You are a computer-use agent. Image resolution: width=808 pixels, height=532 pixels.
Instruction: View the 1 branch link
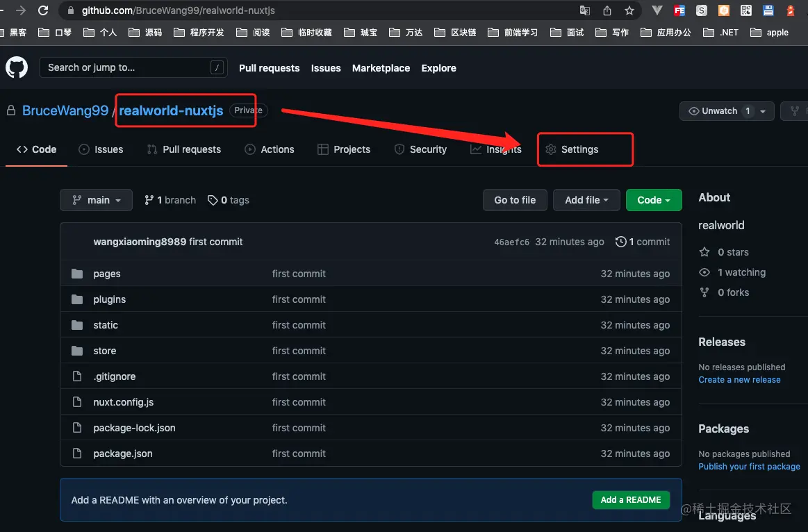coord(170,200)
